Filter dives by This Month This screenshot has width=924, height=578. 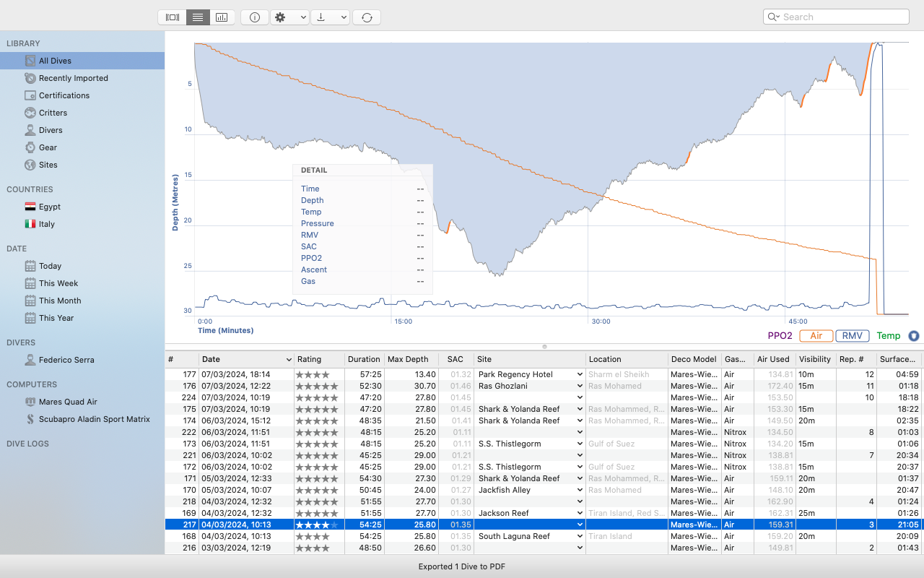point(60,301)
